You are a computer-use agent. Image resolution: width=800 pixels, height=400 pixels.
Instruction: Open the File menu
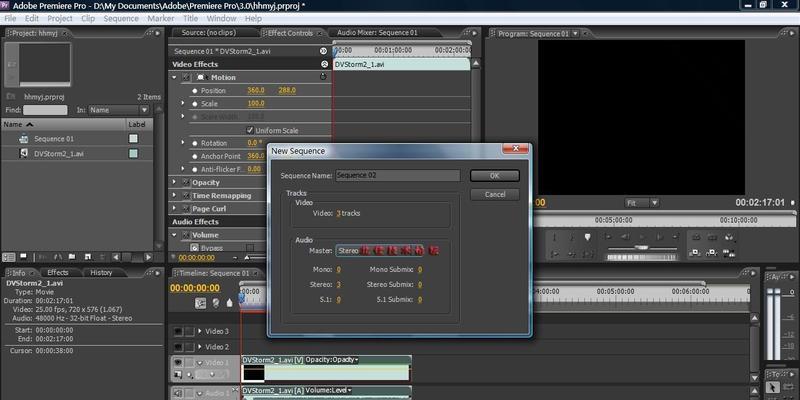(x=10, y=18)
